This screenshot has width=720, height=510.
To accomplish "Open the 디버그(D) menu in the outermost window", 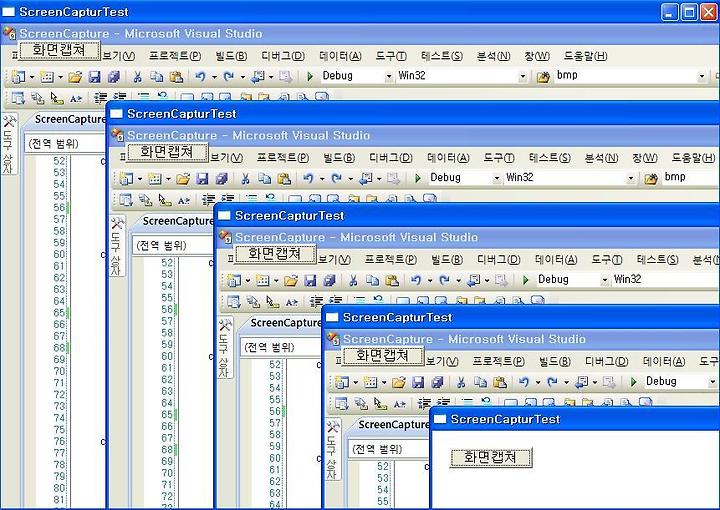I will tap(283, 56).
